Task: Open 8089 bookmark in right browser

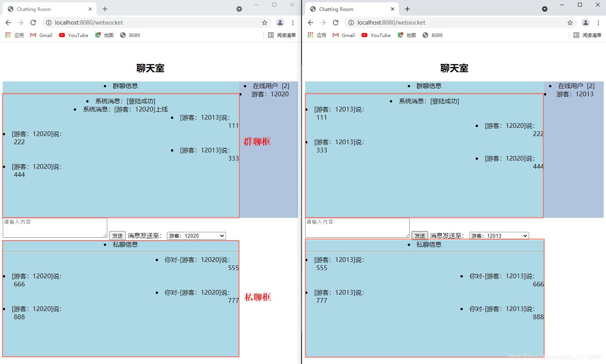Action: (432, 35)
